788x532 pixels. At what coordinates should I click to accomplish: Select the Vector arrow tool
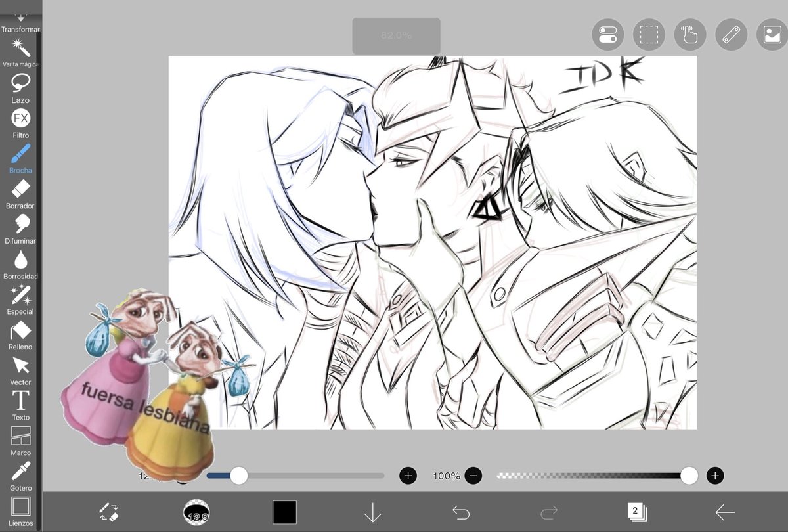pyautogui.click(x=20, y=370)
